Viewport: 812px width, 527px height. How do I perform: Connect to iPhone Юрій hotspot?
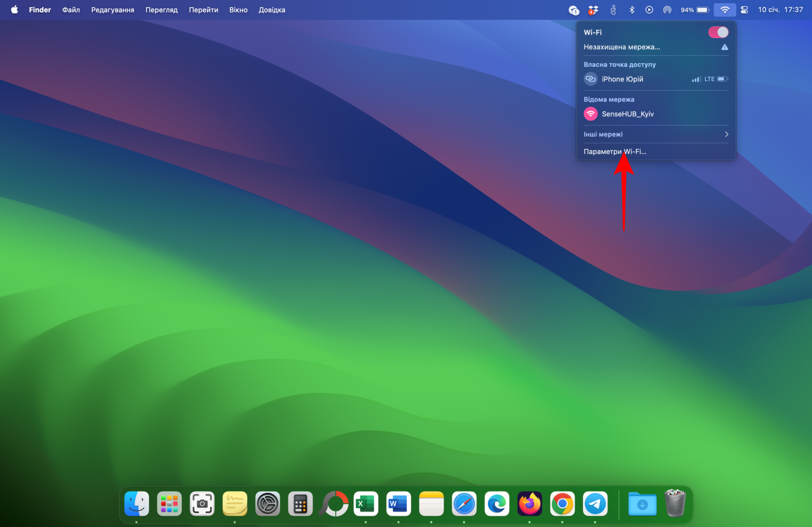(x=622, y=79)
